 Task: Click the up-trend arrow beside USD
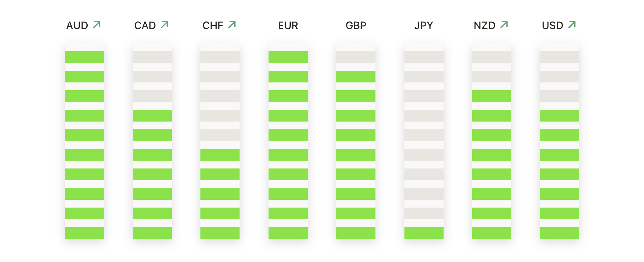coord(572,25)
